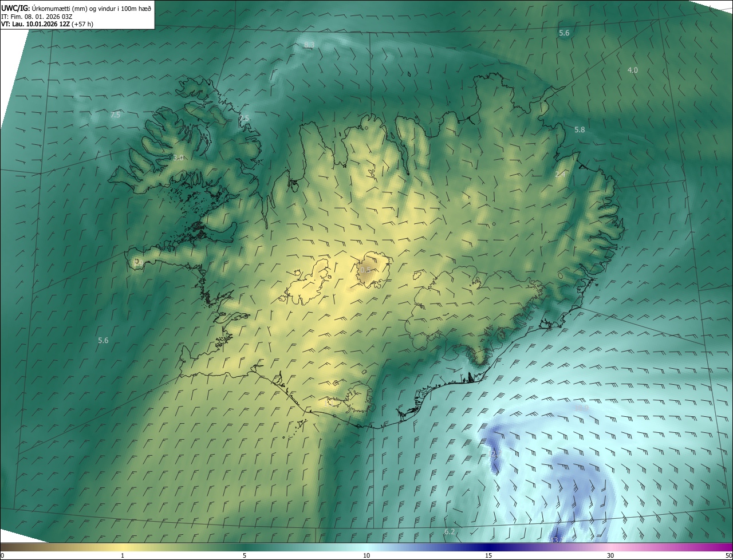Click the pink color scale segment near 30
Viewport: 733px width, 560px height.
click(610, 547)
